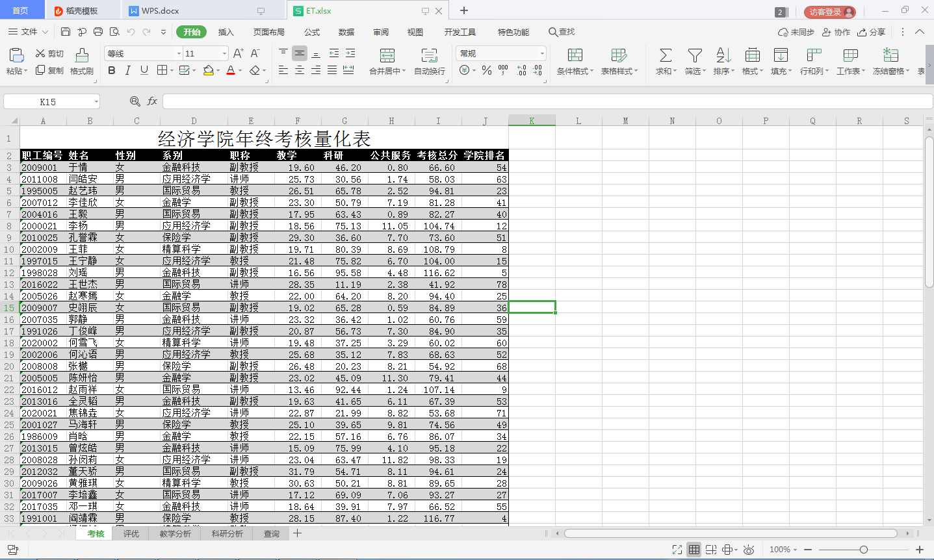Switch to the 评优 sheet tab
The width and height of the screenshot is (934, 560).
(131, 533)
